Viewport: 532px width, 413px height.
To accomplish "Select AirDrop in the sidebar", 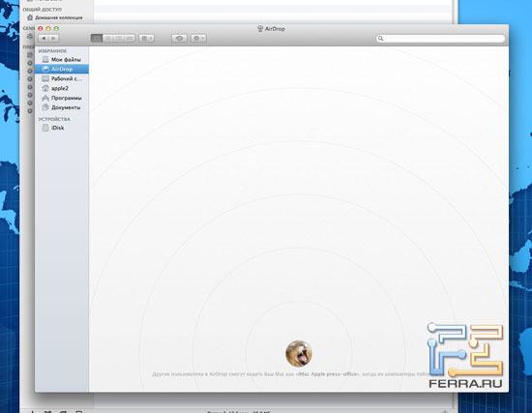I will pyautogui.click(x=61, y=69).
